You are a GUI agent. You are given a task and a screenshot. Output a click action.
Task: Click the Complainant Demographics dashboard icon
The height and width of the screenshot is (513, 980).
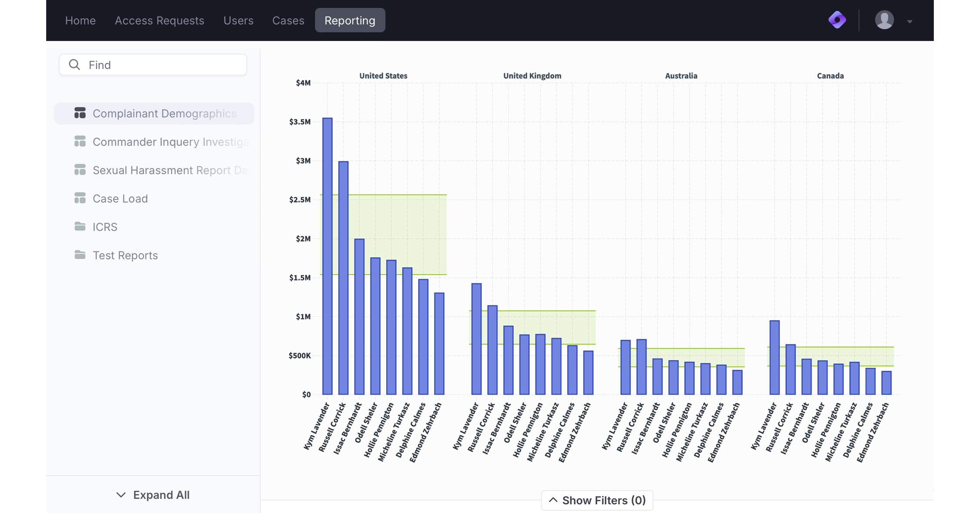click(x=80, y=113)
